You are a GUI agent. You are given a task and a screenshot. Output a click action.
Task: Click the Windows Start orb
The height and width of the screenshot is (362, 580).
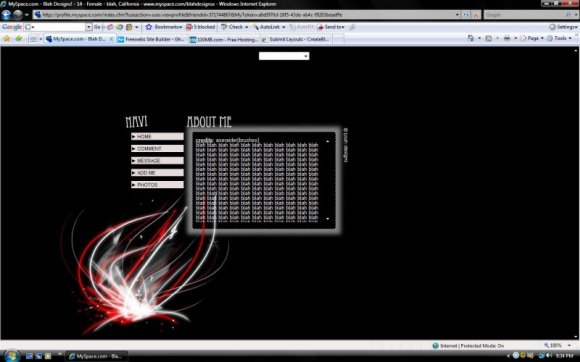tap(11, 356)
